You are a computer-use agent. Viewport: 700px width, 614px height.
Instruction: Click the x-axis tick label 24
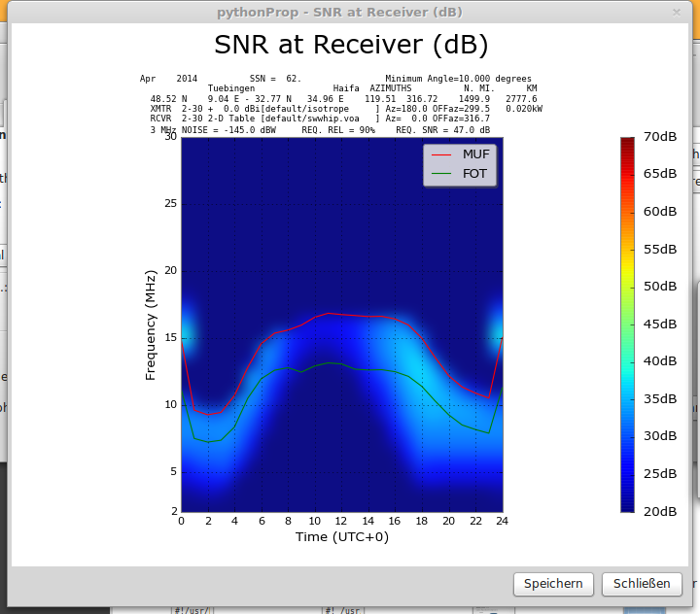coord(503,521)
